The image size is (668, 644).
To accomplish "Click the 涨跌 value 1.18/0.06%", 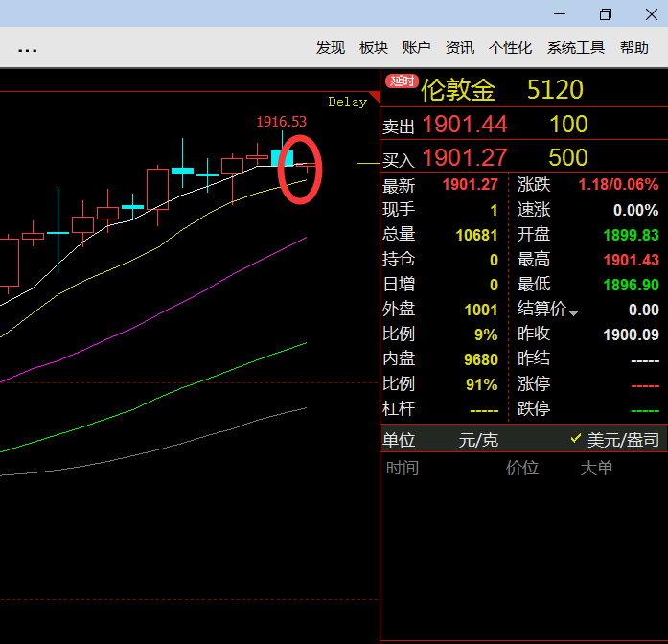I will pos(618,184).
